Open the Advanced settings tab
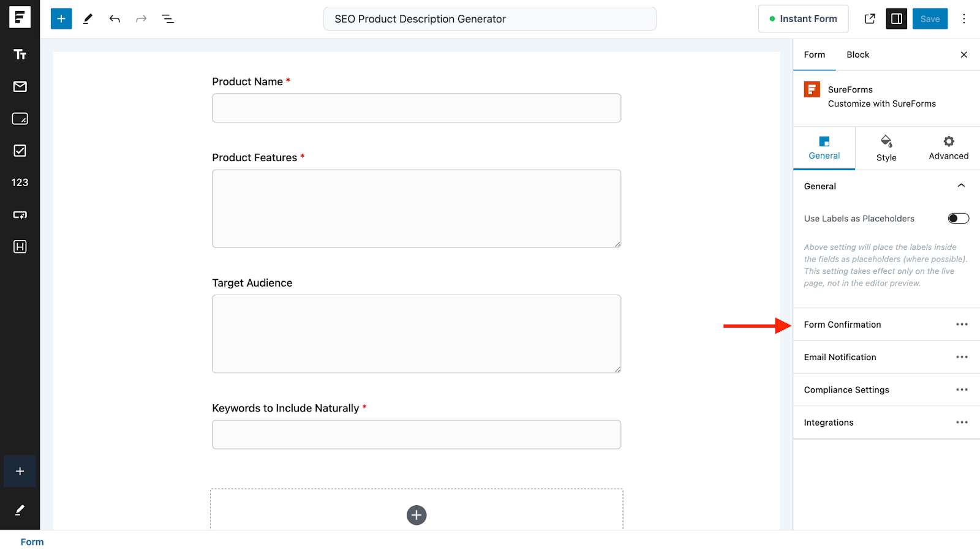This screenshot has width=980, height=553. coord(948,148)
